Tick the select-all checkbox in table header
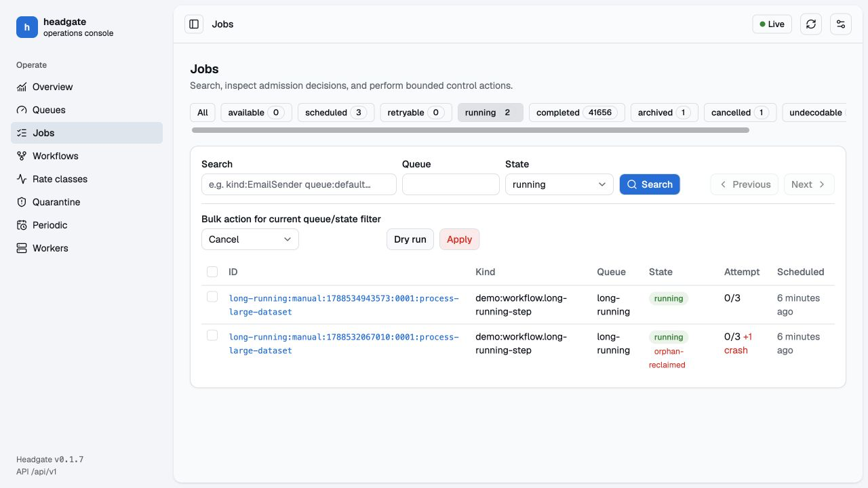868x488 pixels. [212, 272]
